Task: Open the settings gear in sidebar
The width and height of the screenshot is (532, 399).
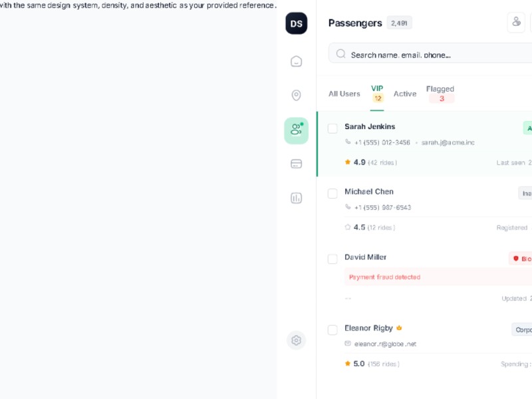Action: 297,340
